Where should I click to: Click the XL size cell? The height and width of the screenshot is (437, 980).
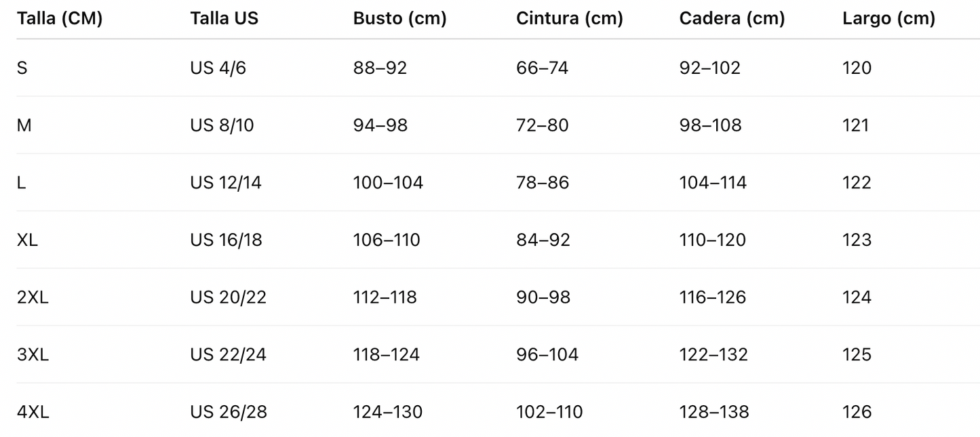coord(27,240)
